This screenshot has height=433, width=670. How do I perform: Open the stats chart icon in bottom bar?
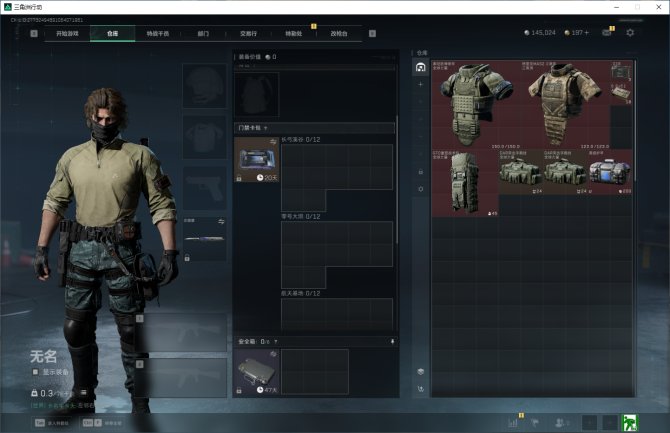click(x=513, y=423)
